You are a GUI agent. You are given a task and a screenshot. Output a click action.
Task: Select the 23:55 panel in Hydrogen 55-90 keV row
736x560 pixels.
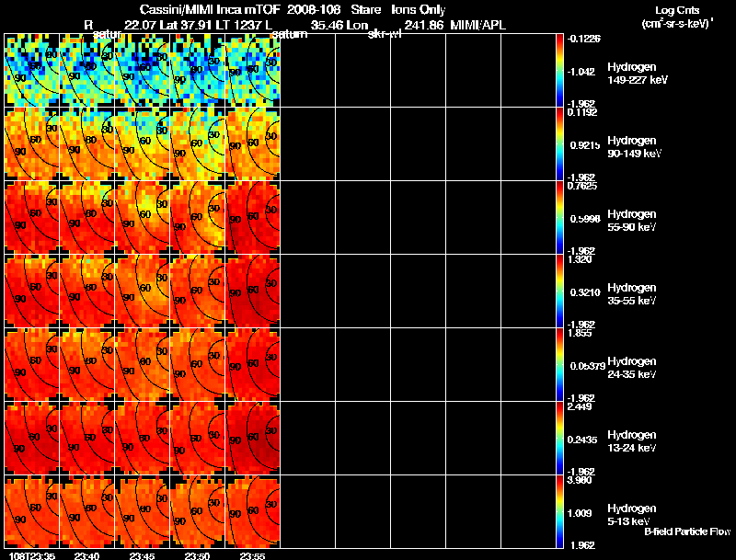tap(252, 217)
